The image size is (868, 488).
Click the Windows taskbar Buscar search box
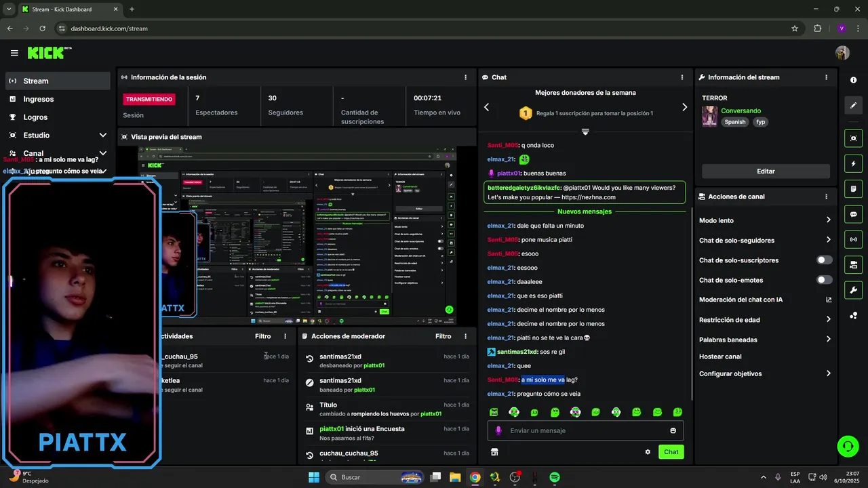tap(375, 477)
